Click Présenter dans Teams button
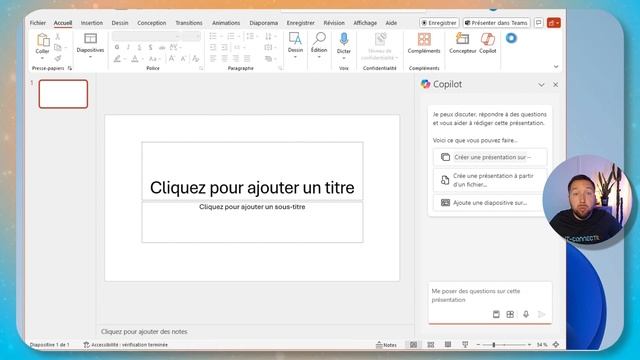 point(496,23)
